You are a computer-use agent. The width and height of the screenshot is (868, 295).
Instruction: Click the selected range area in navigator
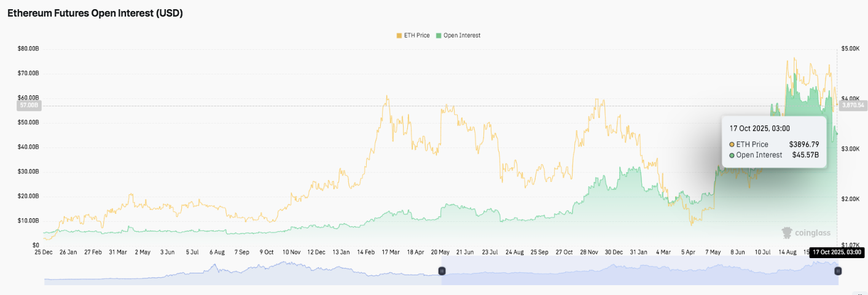click(x=639, y=271)
